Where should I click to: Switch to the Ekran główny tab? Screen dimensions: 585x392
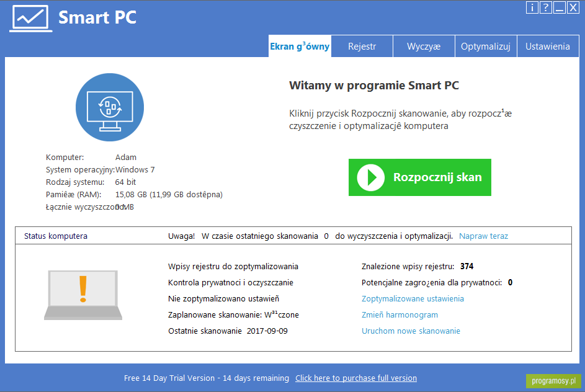[300, 47]
